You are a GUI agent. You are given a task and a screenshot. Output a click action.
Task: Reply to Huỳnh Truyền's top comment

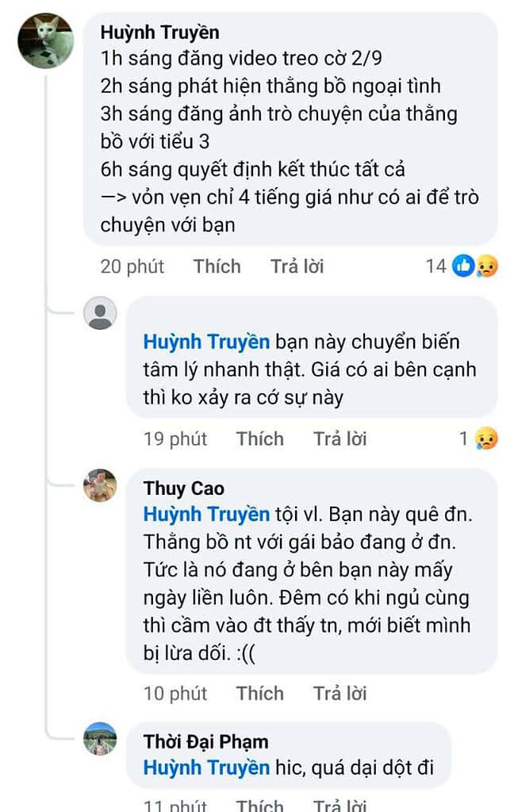pos(297,266)
